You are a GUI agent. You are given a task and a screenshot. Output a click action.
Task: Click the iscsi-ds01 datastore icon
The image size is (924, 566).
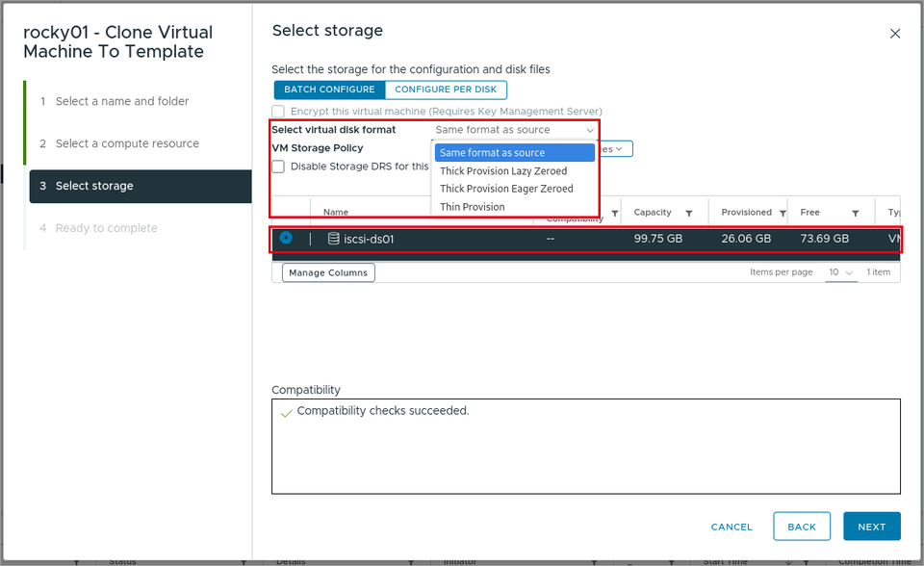[x=334, y=238]
